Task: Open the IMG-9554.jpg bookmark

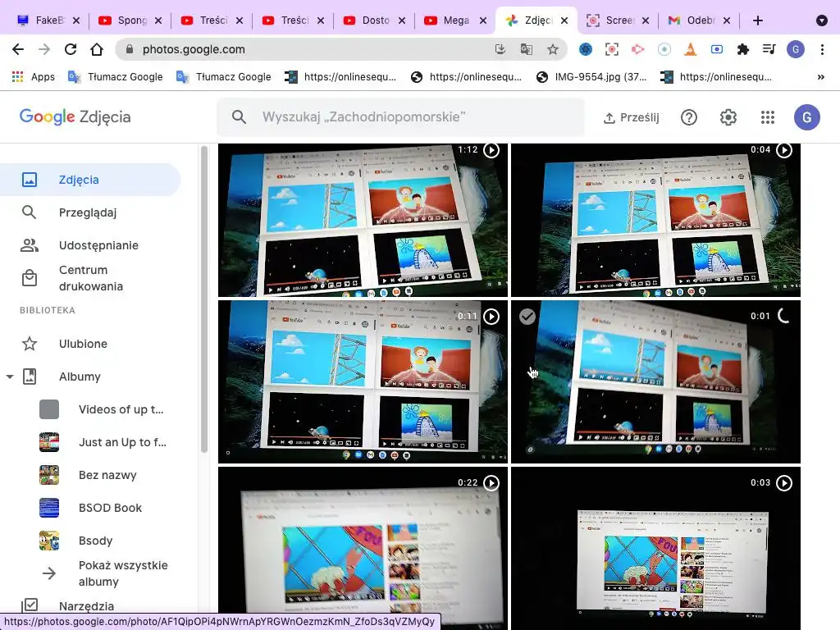Action: point(591,77)
